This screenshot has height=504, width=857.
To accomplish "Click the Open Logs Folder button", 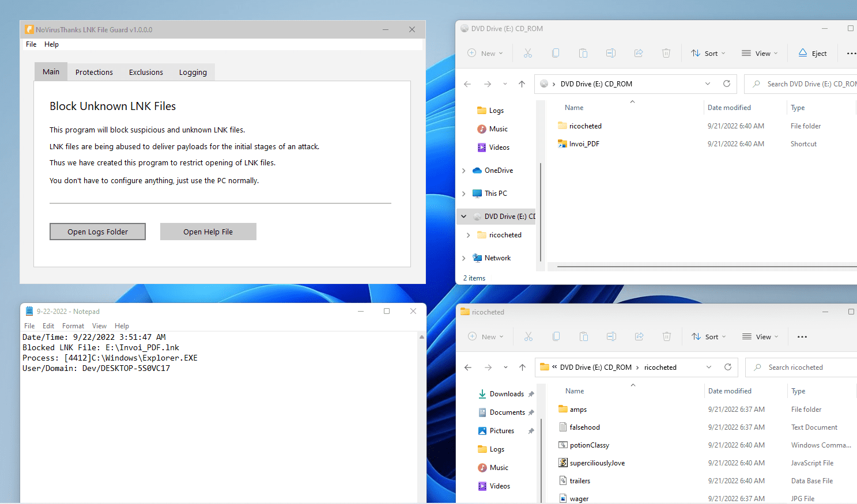I will point(97,232).
